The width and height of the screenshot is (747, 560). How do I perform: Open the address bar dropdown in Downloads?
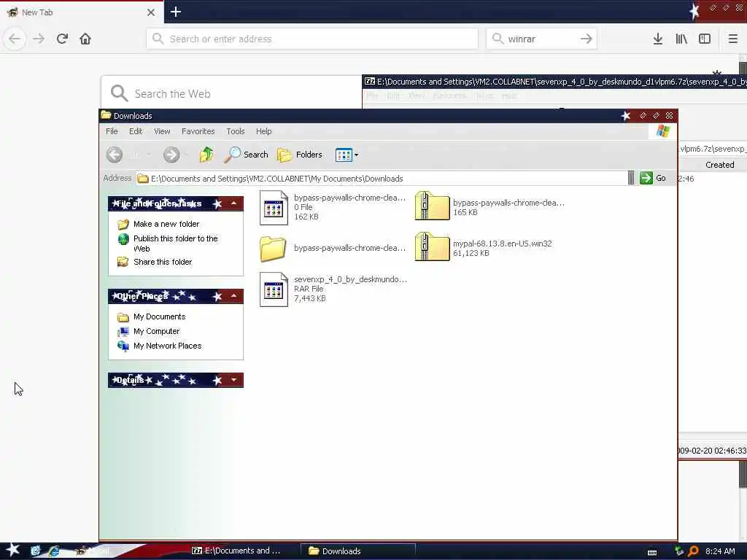(x=631, y=178)
